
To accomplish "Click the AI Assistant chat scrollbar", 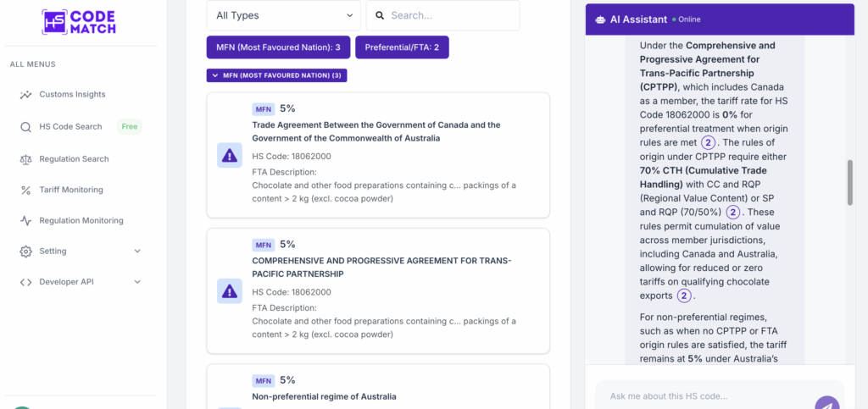I will click(850, 182).
